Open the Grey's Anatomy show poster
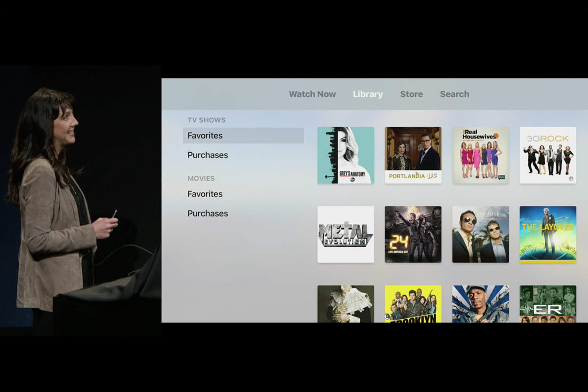588x392 pixels. [346, 155]
